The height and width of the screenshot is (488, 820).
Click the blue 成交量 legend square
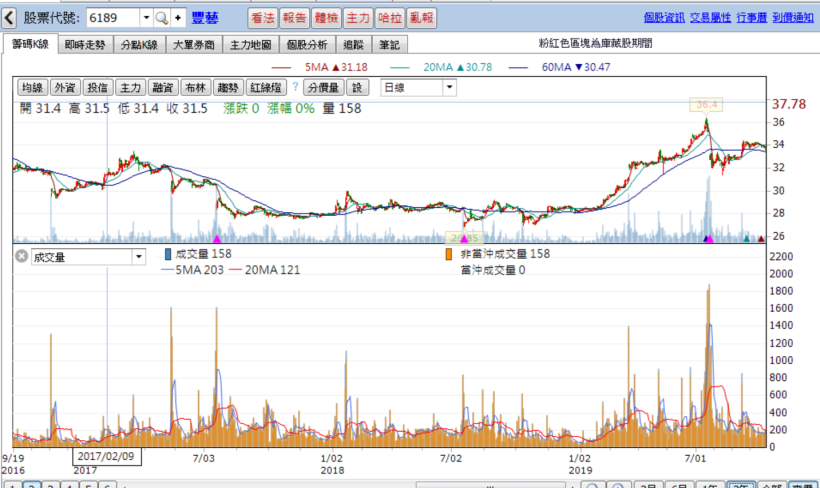tap(168, 254)
